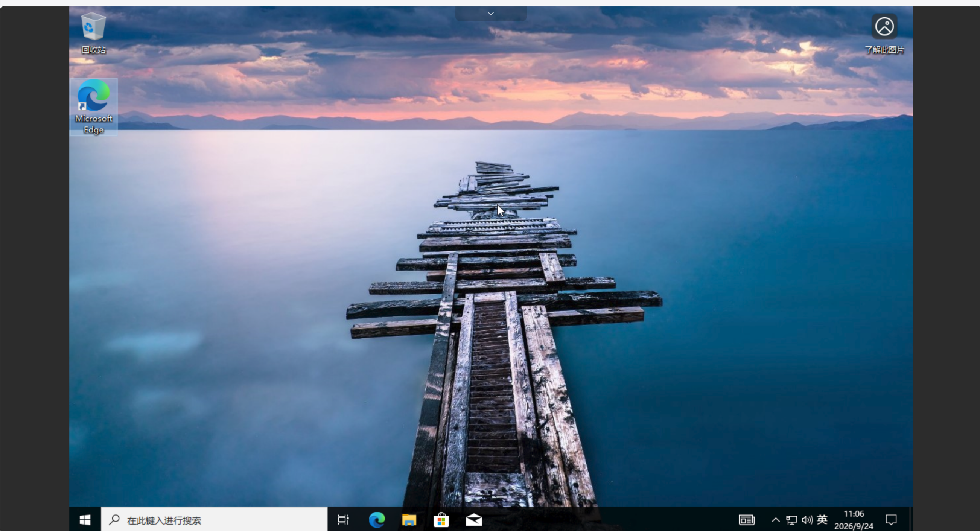Open File Explorer from the taskbar
The height and width of the screenshot is (531, 980).
[x=409, y=520]
